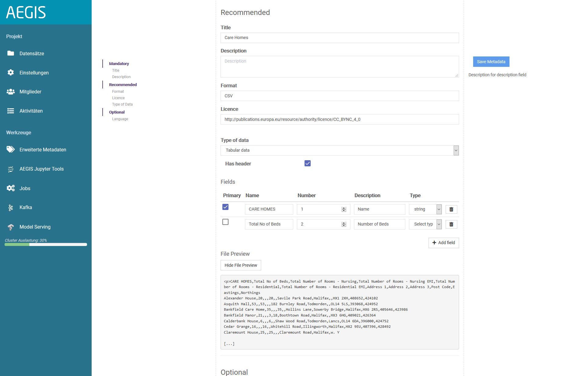Uncheck the Has header checkbox

coord(307,164)
